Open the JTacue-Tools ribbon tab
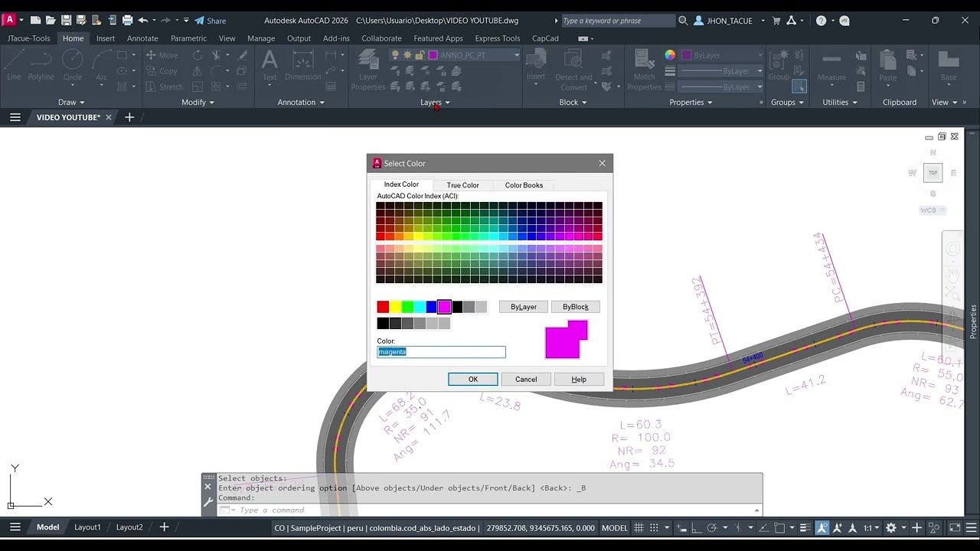Screen dimensions: 980x551 tap(29, 38)
